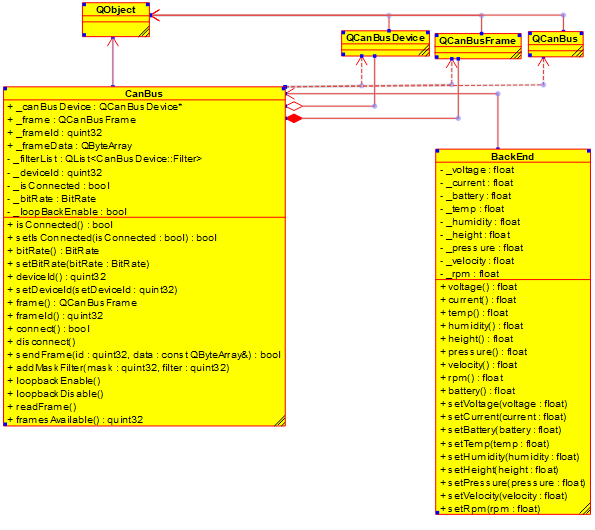The image size is (595, 530).
Task: Select the setRpm operation in BackEnd
Action: coord(490,509)
